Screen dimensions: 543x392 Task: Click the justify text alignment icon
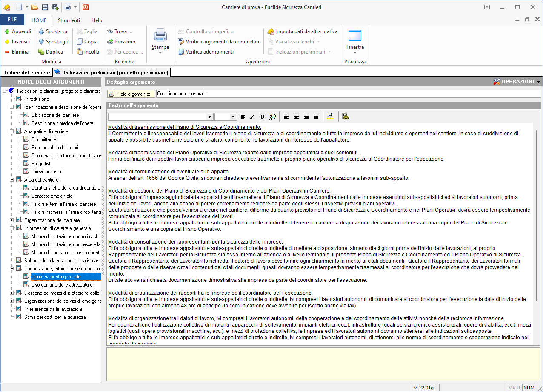(316, 116)
